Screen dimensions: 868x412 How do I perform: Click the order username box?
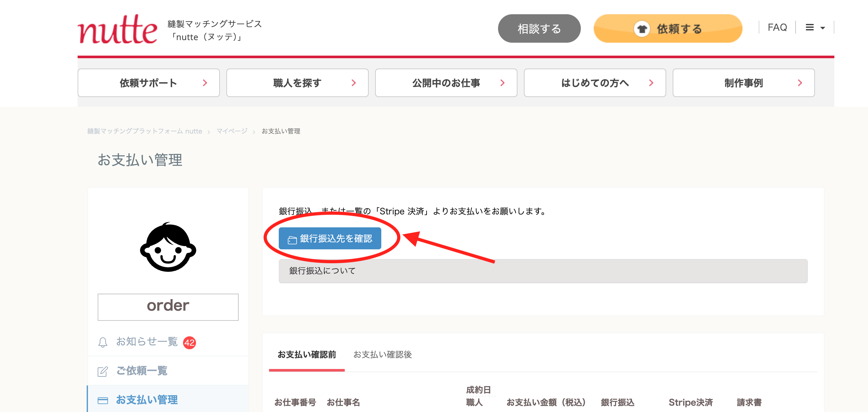click(168, 307)
